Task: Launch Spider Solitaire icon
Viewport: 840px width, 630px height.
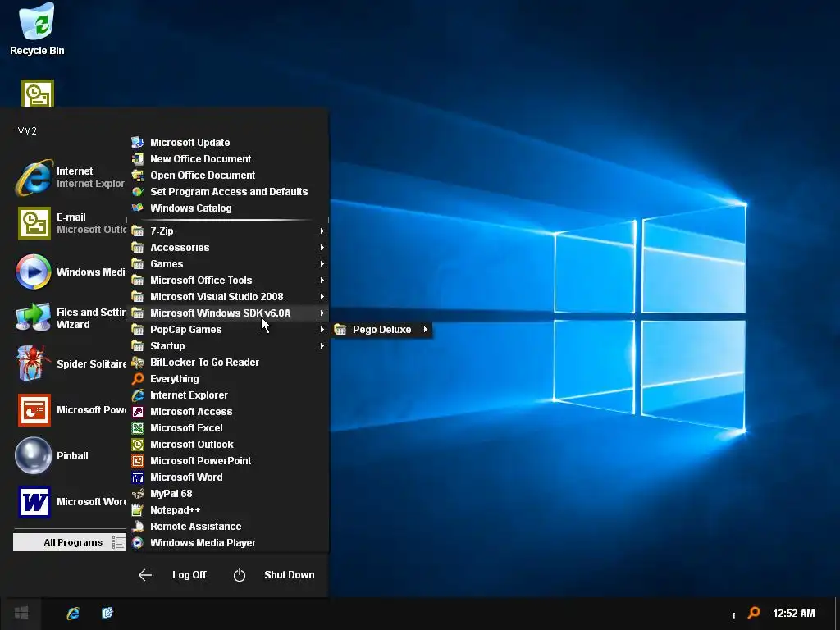Action: [x=33, y=363]
